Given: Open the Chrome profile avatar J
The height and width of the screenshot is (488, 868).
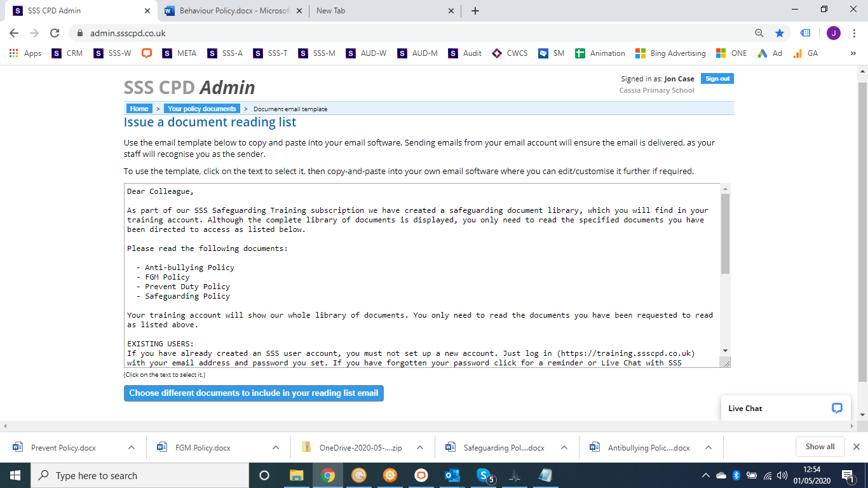Looking at the screenshot, I should tap(834, 33).
